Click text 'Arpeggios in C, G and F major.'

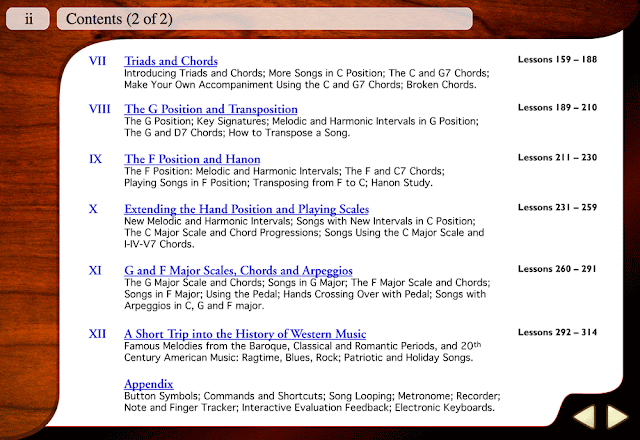(x=194, y=306)
